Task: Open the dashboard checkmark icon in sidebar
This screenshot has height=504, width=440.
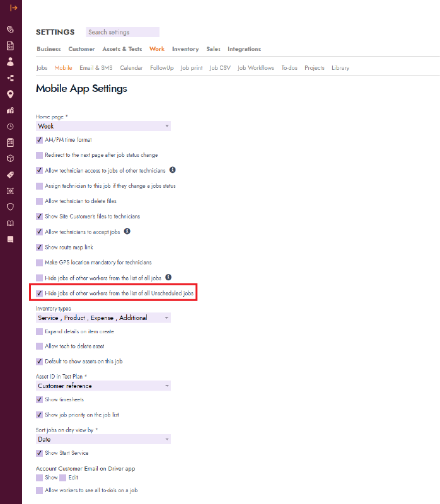Action: point(10,29)
